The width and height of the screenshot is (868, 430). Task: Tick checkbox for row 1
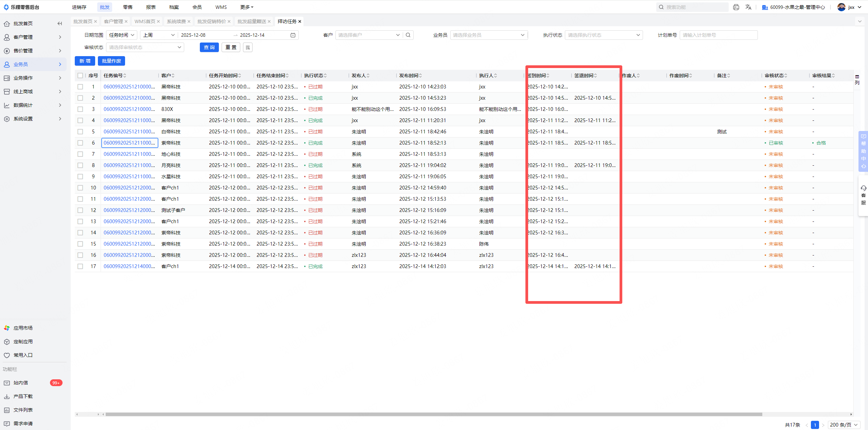point(80,87)
